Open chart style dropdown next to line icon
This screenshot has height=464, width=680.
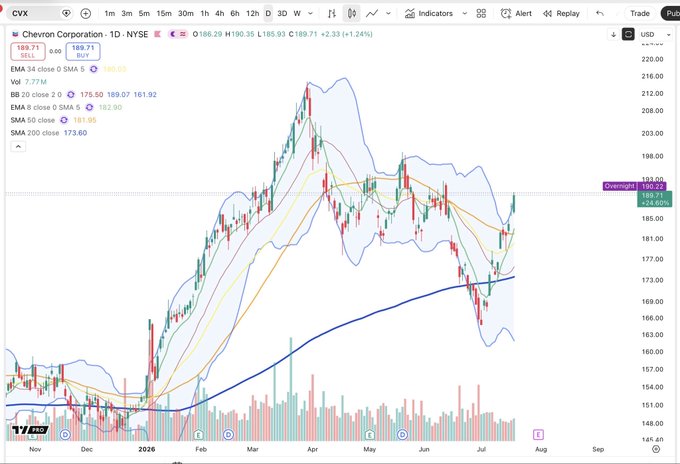(x=388, y=13)
